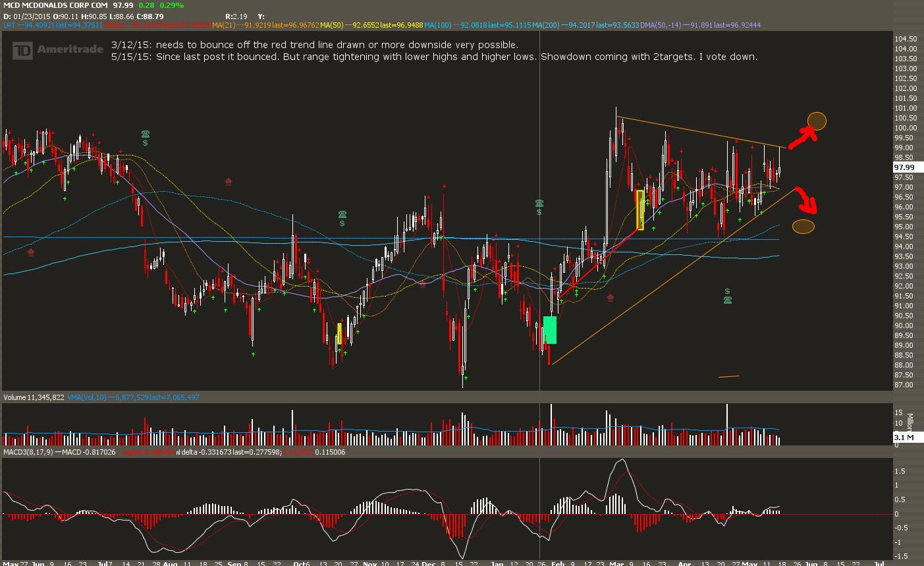The height and width of the screenshot is (566, 924).
Task: Click the 3/12/15 annotation note line
Action: click(x=315, y=45)
